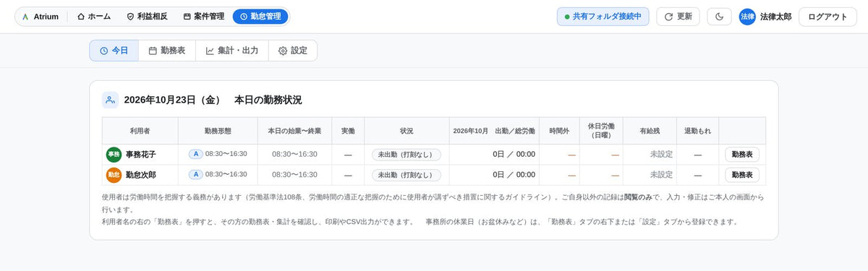Click the name 勤怠次郎
The image size is (868, 271).
[140, 174]
